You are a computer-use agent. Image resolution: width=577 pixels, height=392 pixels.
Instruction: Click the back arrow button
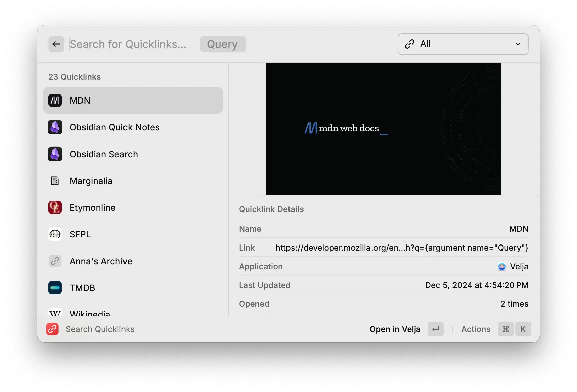tap(56, 44)
